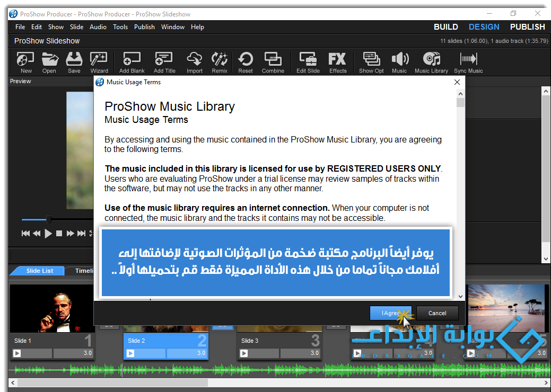The height and width of the screenshot is (392, 551).
Task: Switch to the Timeline tab
Action: tap(84, 271)
